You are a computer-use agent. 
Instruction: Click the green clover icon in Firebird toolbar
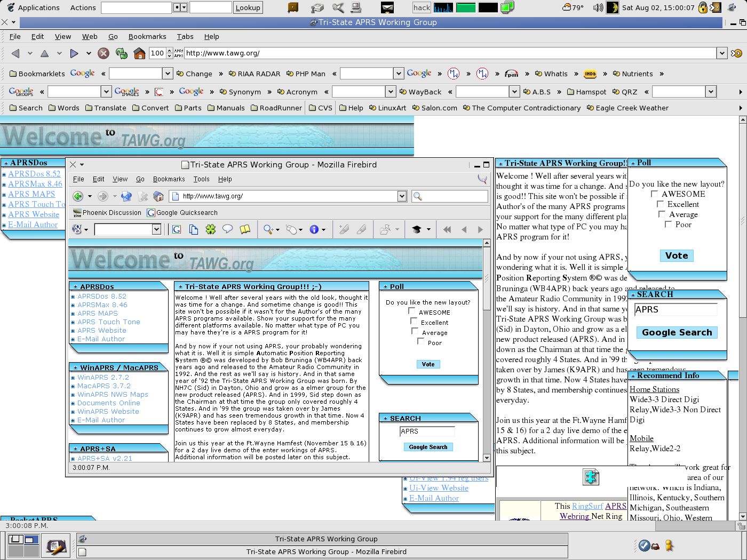[211, 229]
